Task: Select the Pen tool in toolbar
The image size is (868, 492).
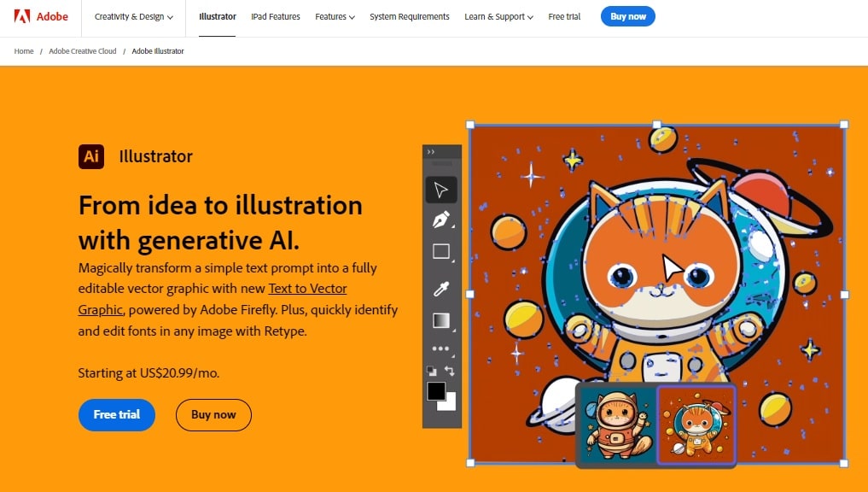Action: coord(441,220)
